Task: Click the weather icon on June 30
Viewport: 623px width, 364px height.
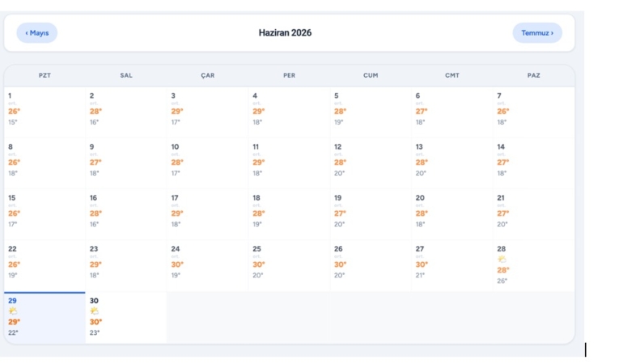Action: point(95,311)
